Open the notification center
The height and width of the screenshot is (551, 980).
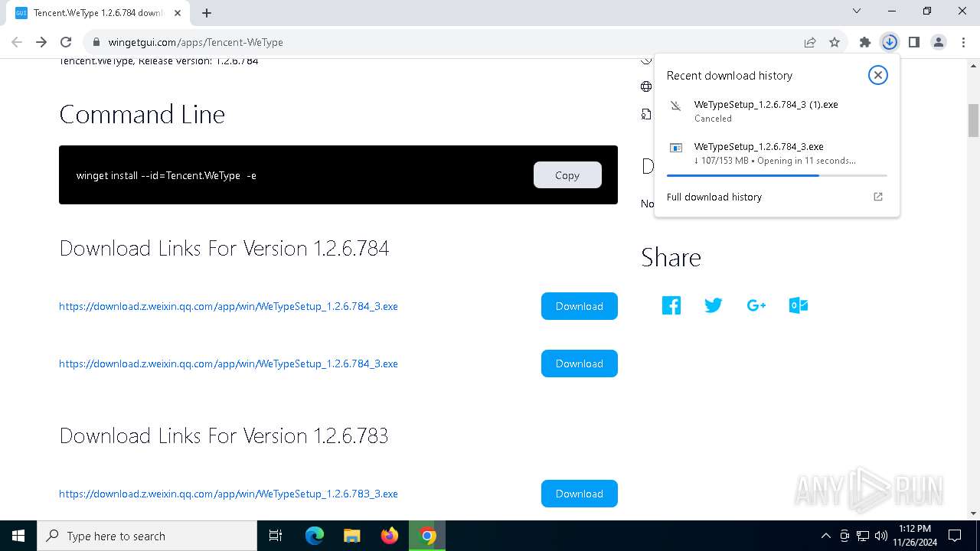[x=955, y=536]
